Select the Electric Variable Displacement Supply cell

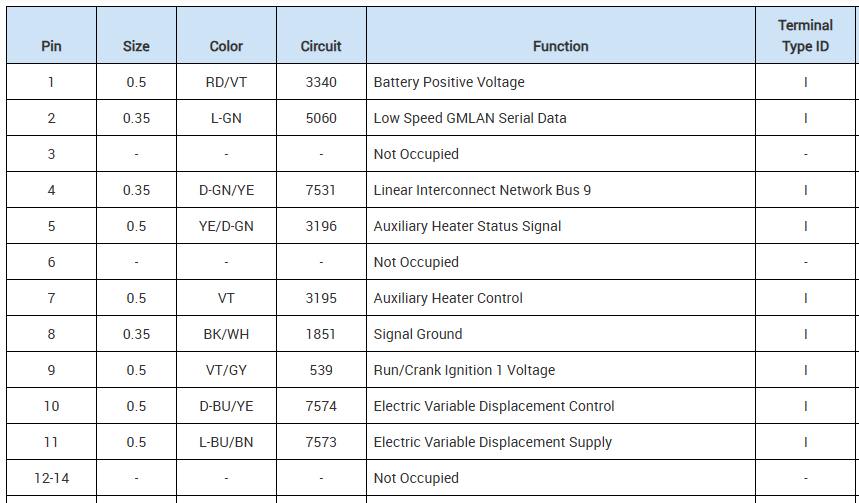pos(492,442)
